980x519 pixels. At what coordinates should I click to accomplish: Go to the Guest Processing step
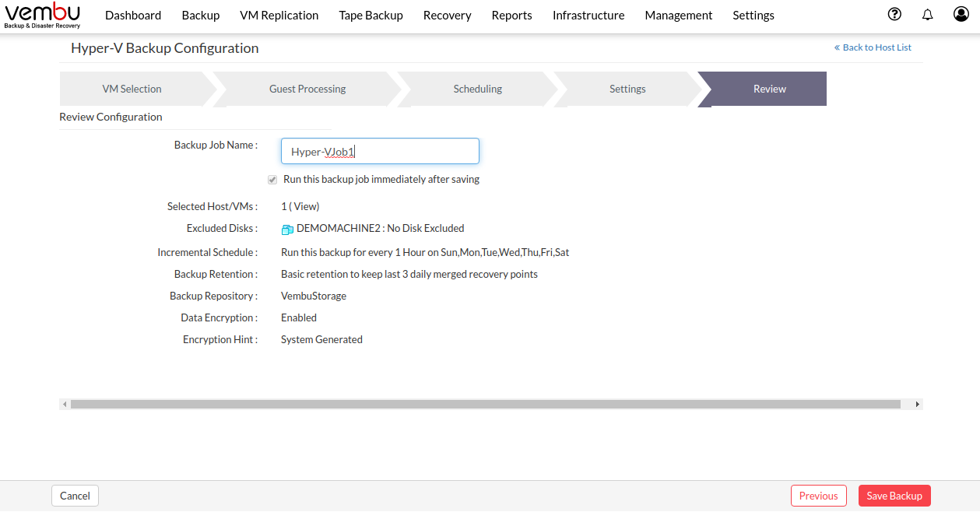307,89
